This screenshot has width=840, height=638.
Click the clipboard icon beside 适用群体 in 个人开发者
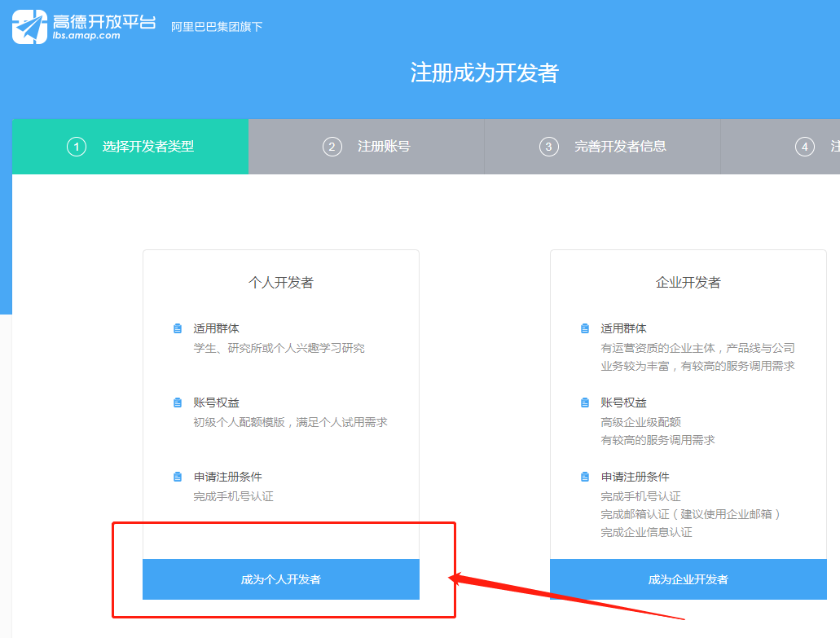178,328
